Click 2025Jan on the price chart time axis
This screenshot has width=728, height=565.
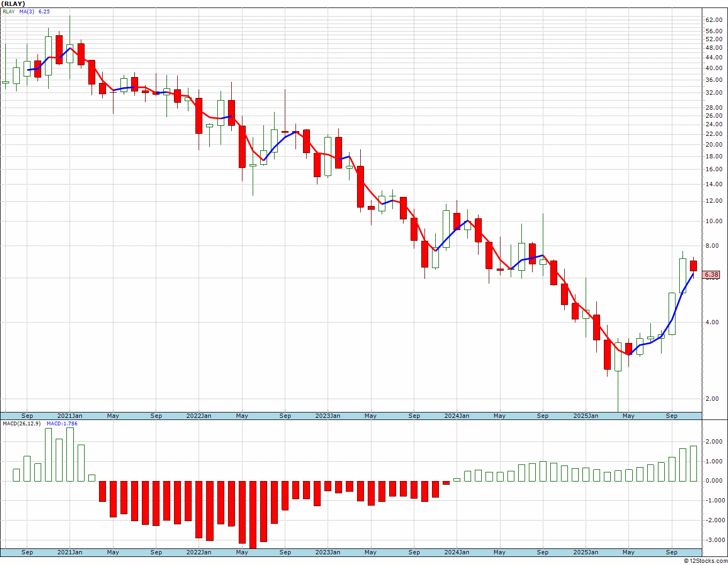586,416
